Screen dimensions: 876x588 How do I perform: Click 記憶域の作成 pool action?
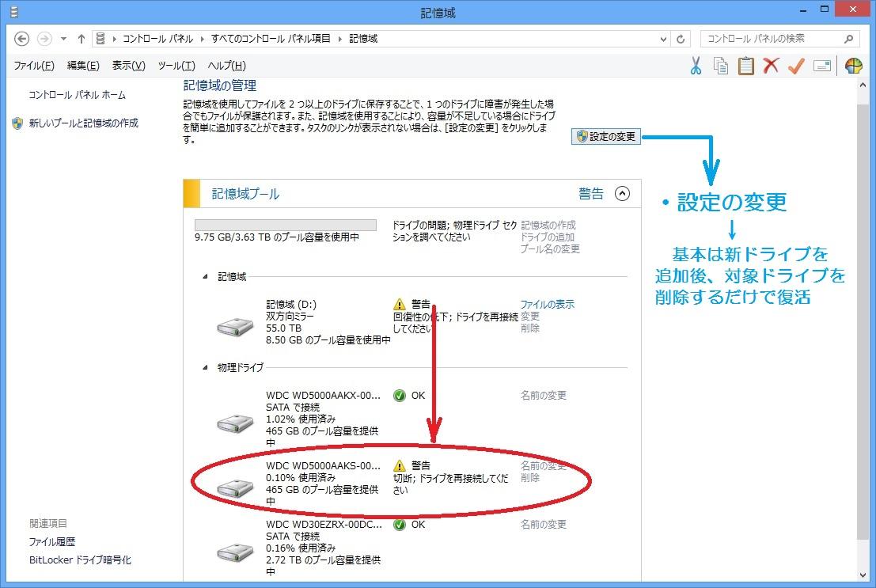tap(548, 225)
